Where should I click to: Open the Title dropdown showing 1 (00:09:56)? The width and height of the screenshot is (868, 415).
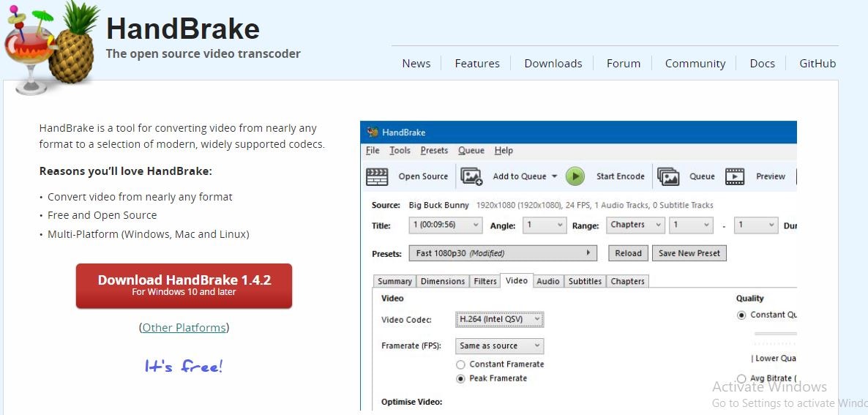[446, 225]
